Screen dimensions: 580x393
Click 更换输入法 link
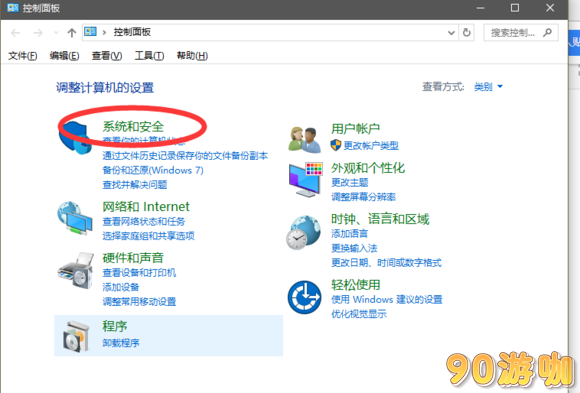(354, 248)
